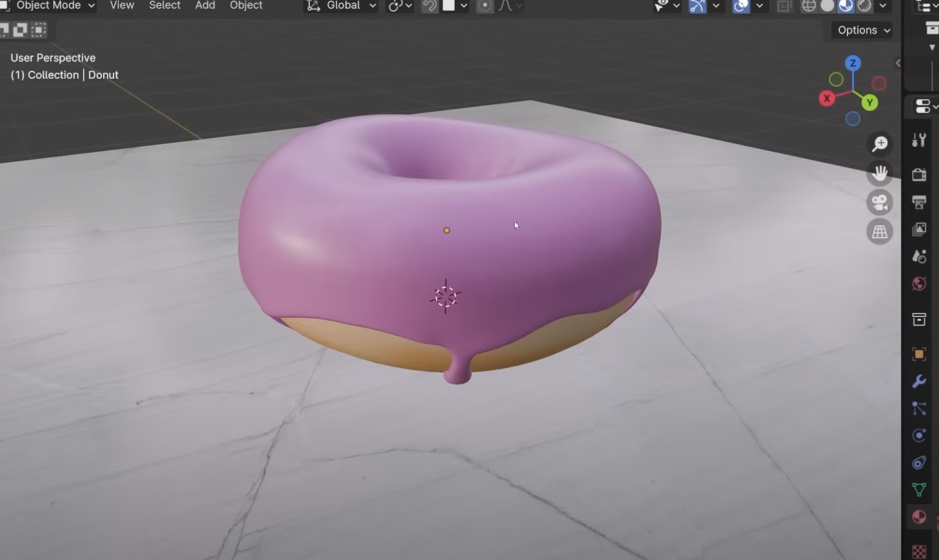Click the negative Z axis gizmo circle

coord(853,119)
